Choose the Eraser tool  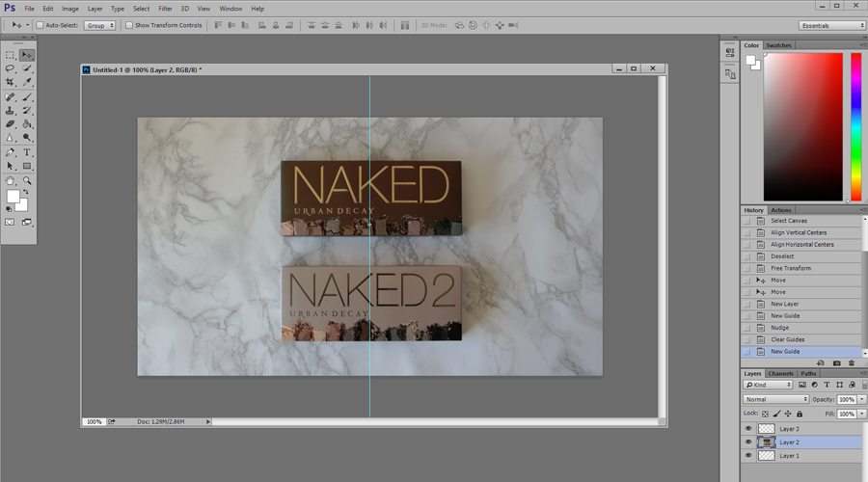(x=11, y=124)
